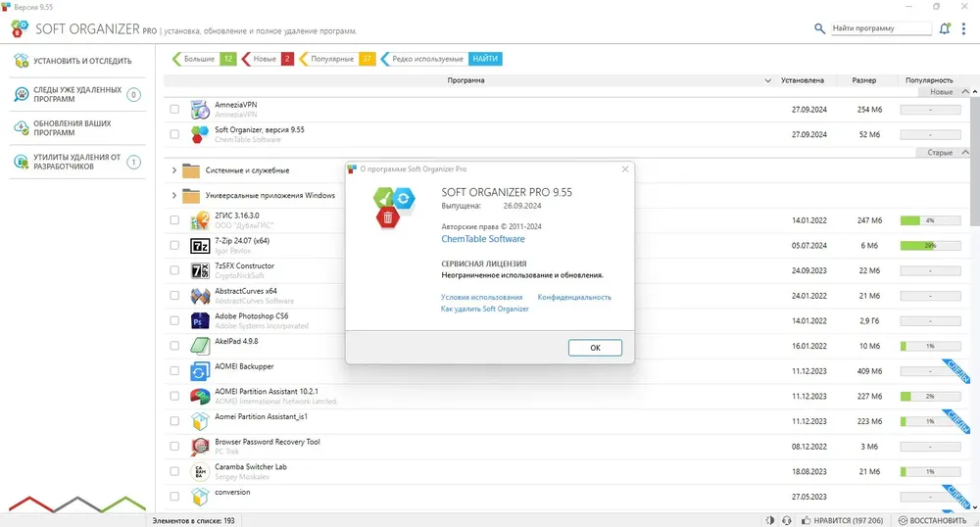
Task: Check the Soft Organizer version 9.55 checkbox
Action: coord(174,134)
